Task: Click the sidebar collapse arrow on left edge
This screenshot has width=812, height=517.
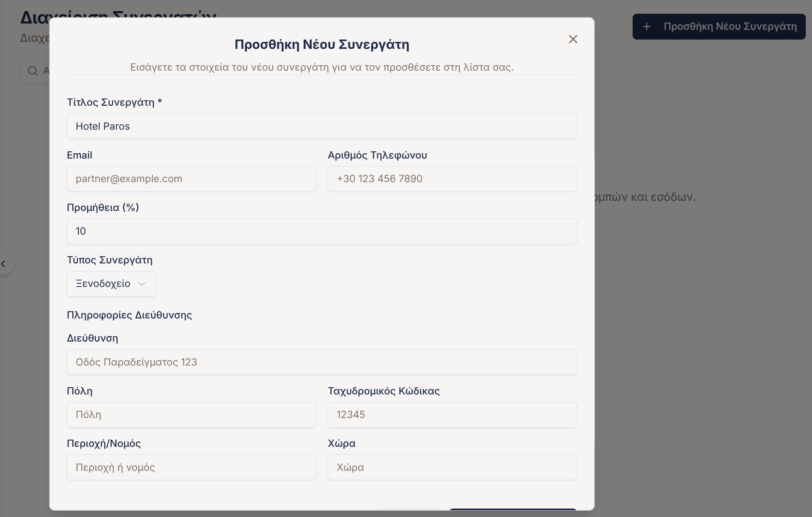Action: click(4, 264)
